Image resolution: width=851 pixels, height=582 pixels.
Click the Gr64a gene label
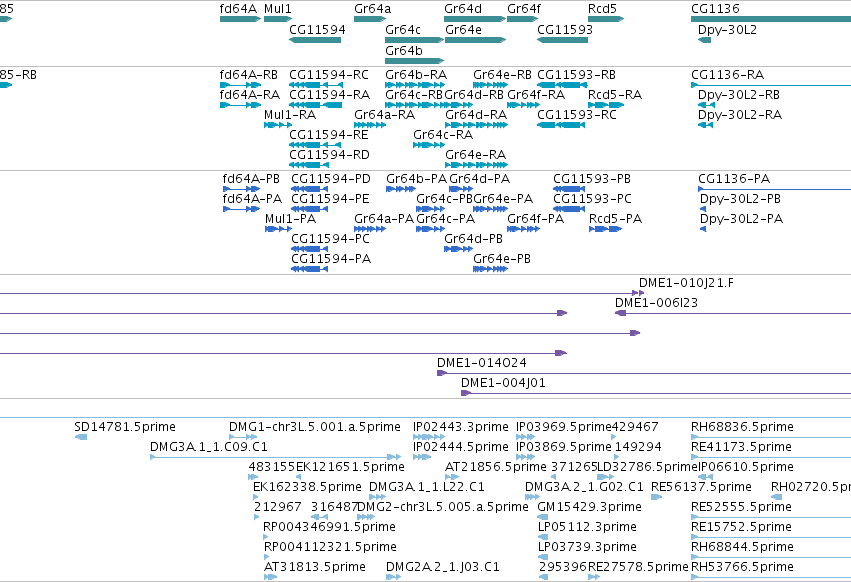click(372, 9)
